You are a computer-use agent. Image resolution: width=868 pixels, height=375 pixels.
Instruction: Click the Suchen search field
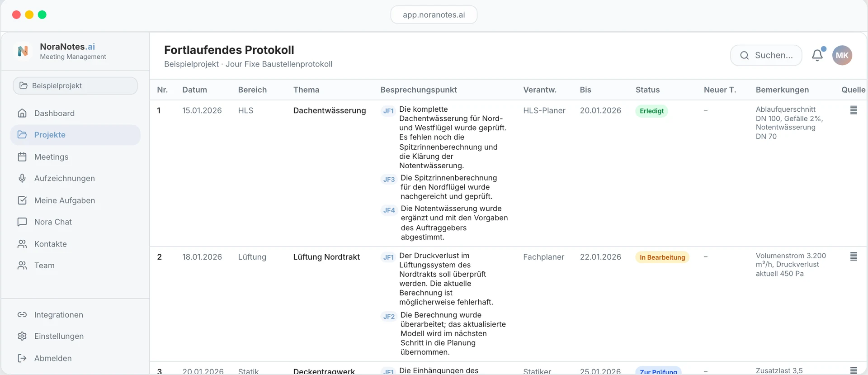(x=766, y=55)
